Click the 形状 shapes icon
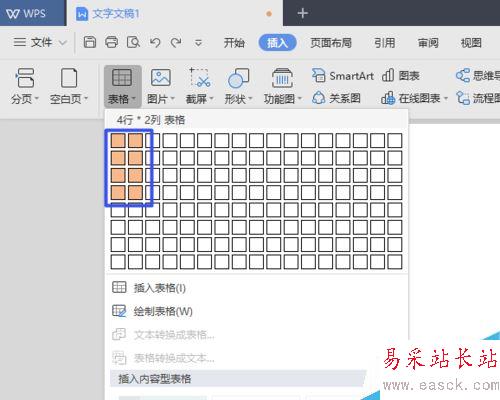 point(238,78)
